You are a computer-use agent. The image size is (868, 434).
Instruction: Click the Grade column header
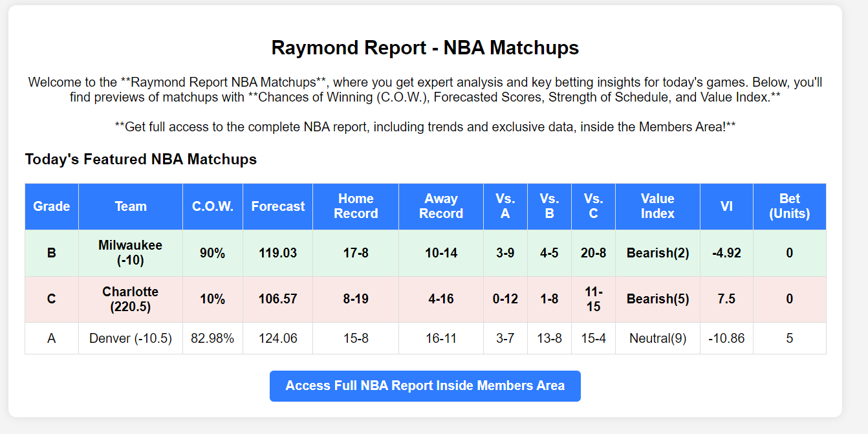52,206
